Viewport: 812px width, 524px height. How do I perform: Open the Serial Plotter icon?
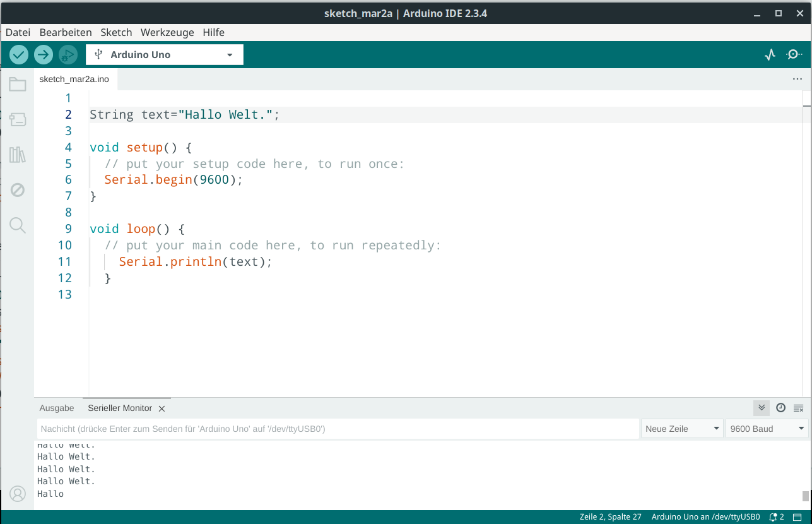coord(770,55)
